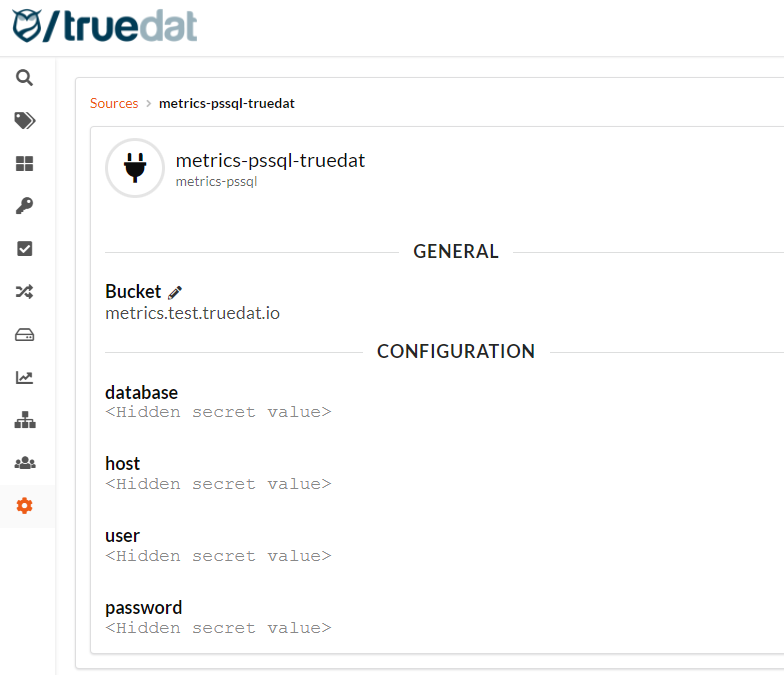
Task: Open the grid blocks icon in sidebar
Action: [25, 164]
